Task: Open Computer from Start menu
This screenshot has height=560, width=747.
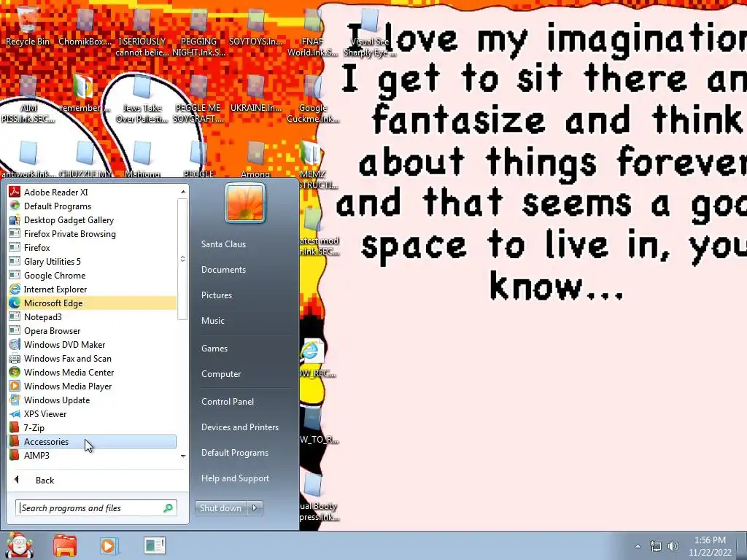Action: pyautogui.click(x=221, y=374)
